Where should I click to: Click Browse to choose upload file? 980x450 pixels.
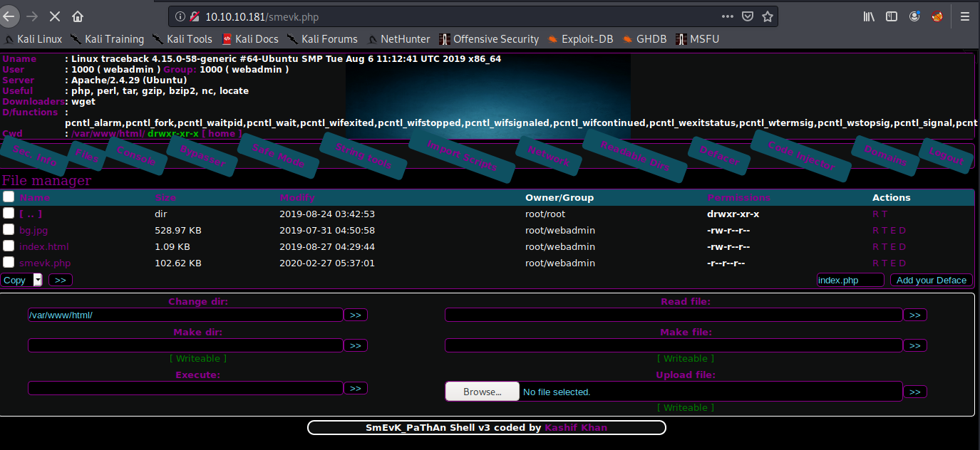[x=482, y=392]
